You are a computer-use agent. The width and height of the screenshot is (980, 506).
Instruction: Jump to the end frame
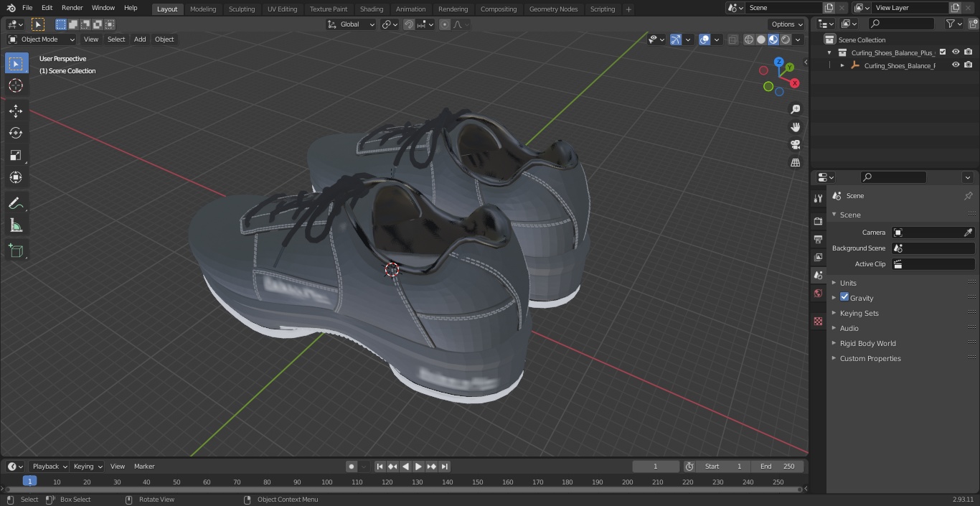(x=445, y=467)
